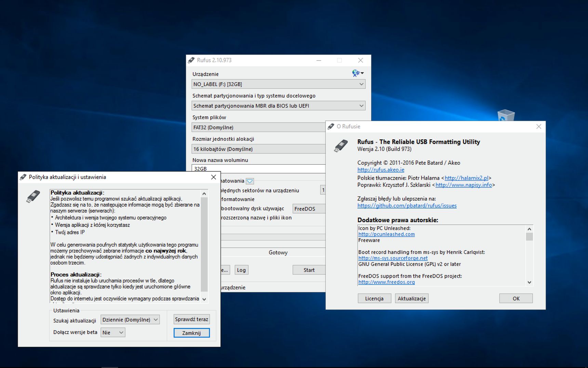Open the rufus.akeo.ie link
The height and width of the screenshot is (368, 588).
point(381,170)
